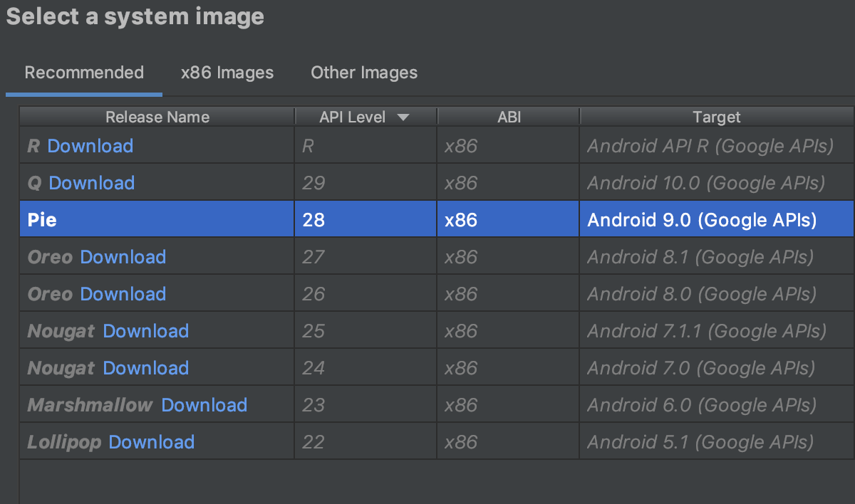The width and height of the screenshot is (855, 504).
Task: Click the API level 27 cell
Action: (366, 257)
